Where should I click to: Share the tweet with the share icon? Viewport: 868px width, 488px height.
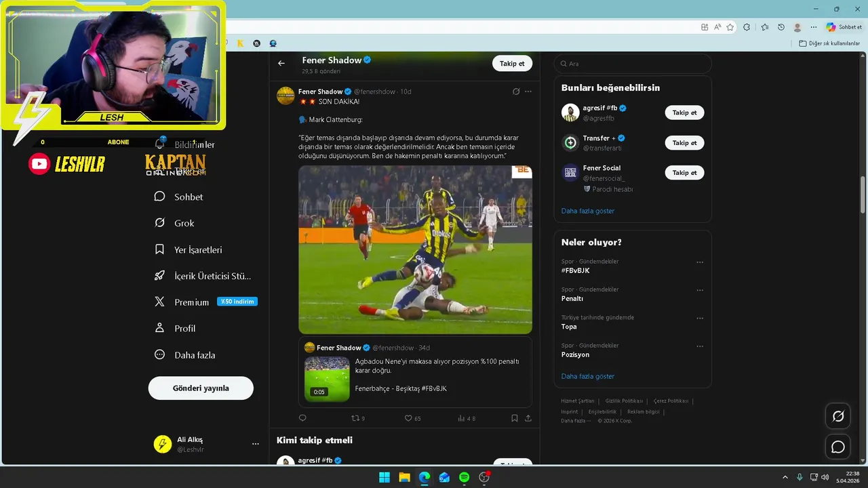[x=528, y=418]
